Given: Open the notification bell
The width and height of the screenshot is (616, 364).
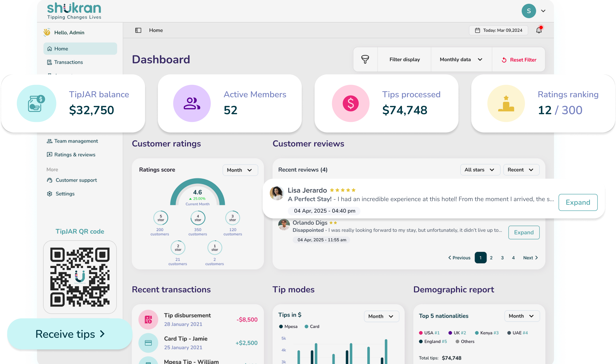Looking at the screenshot, I should point(539,30).
